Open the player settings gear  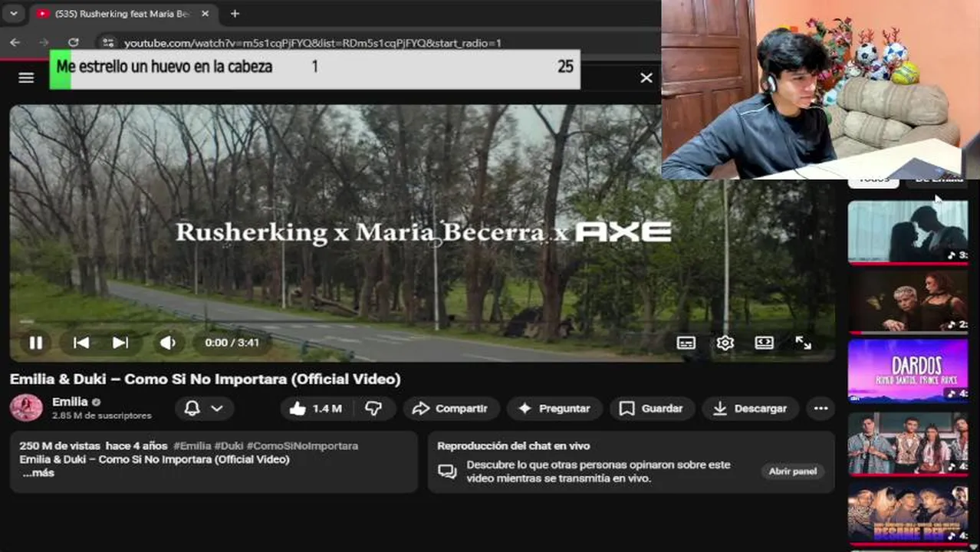coord(725,343)
